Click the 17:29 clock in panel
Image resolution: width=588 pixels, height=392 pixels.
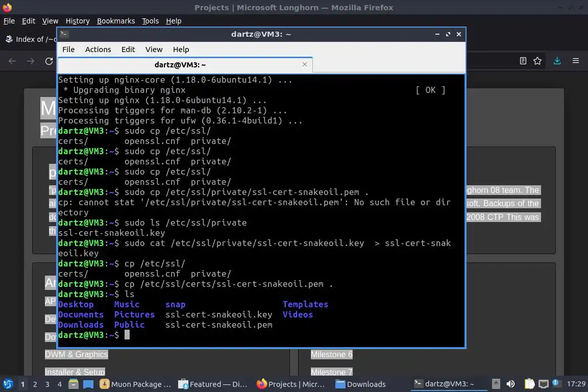[x=576, y=384]
